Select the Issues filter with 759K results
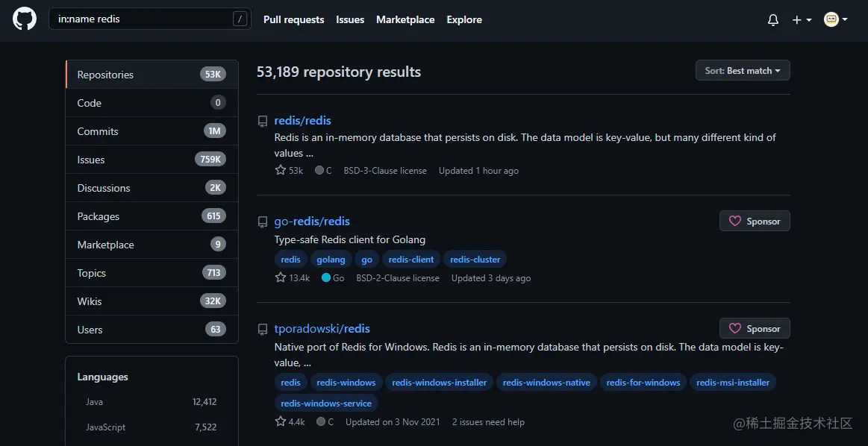868x446 pixels. point(152,160)
